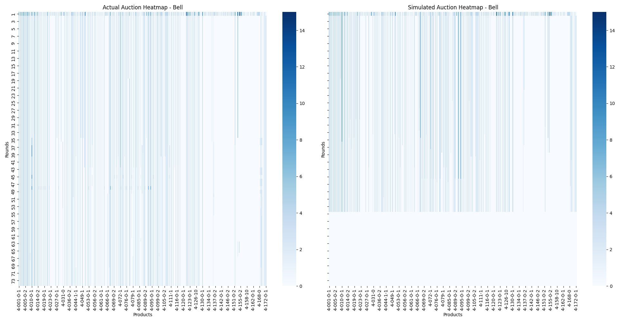The height and width of the screenshot is (322, 644).
Task: Click product label 4-076-0-1 under the Simulated heatmap
Action: coord(437,300)
